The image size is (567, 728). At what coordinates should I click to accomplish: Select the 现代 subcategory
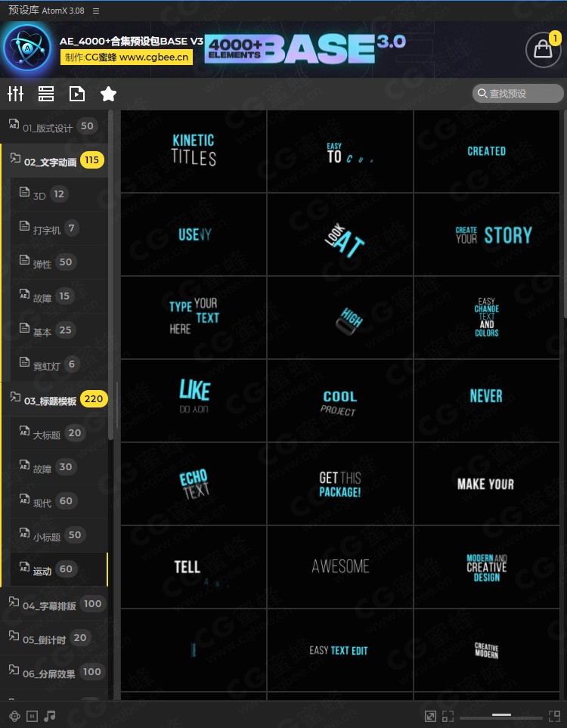tap(59, 501)
